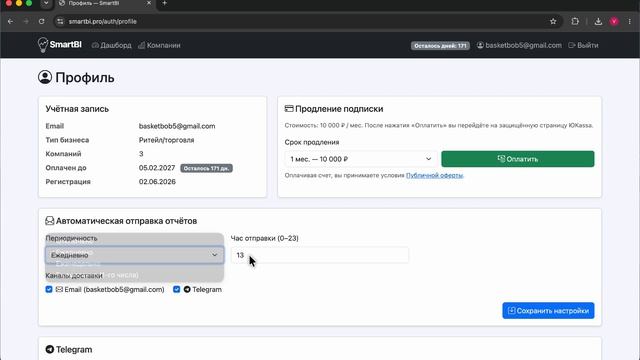Open the browser downloads icon

[598, 21]
